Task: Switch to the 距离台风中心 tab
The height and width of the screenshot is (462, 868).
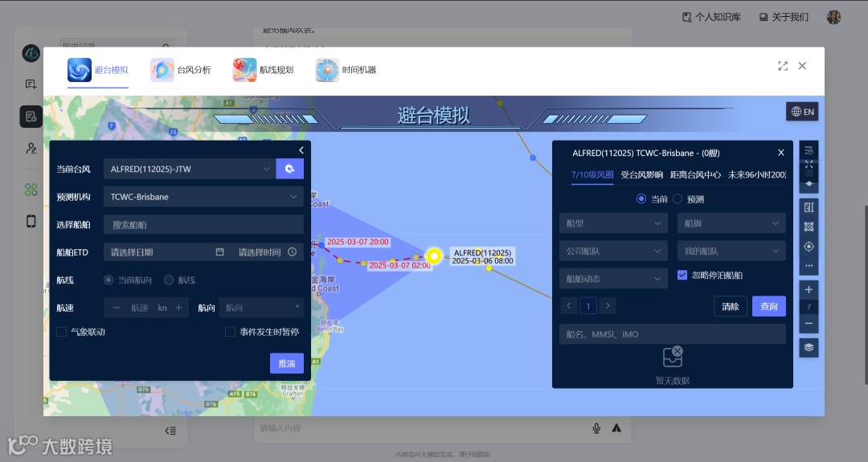Action: [695, 174]
